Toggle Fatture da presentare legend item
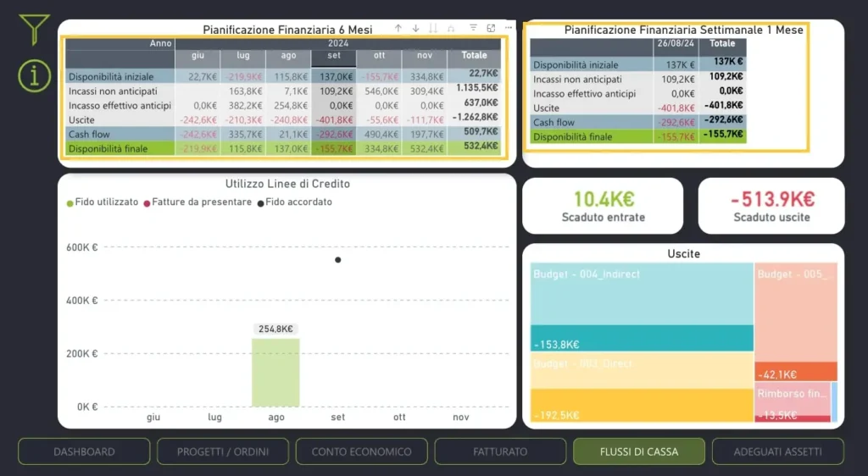The width and height of the screenshot is (868, 476). click(198, 202)
